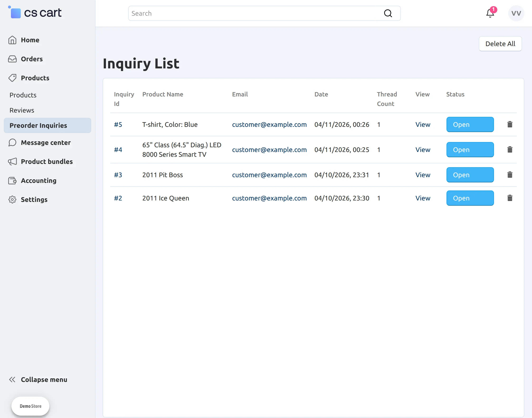Screen dimensions: 532x418
Task: Open Message center via speech bubble icon
Action: [x=12, y=142]
